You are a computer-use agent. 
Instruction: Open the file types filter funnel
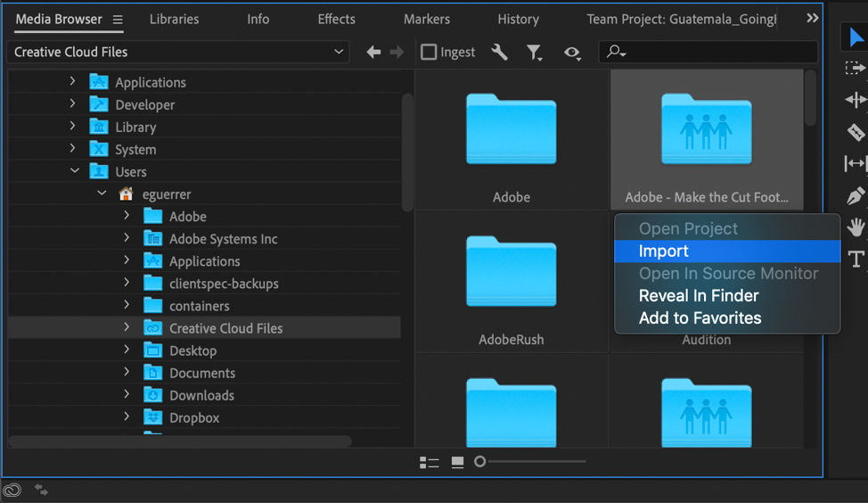[x=534, y=53]
